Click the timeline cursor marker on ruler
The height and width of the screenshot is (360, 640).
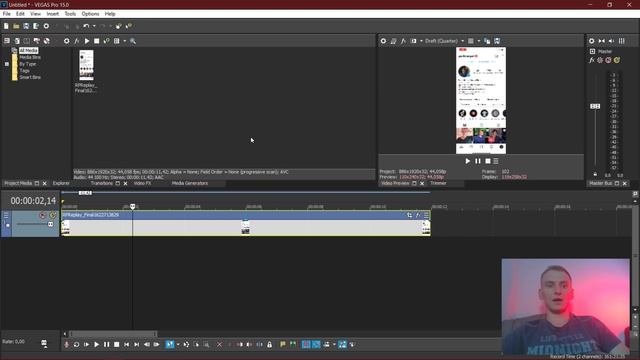click(132, 207)
